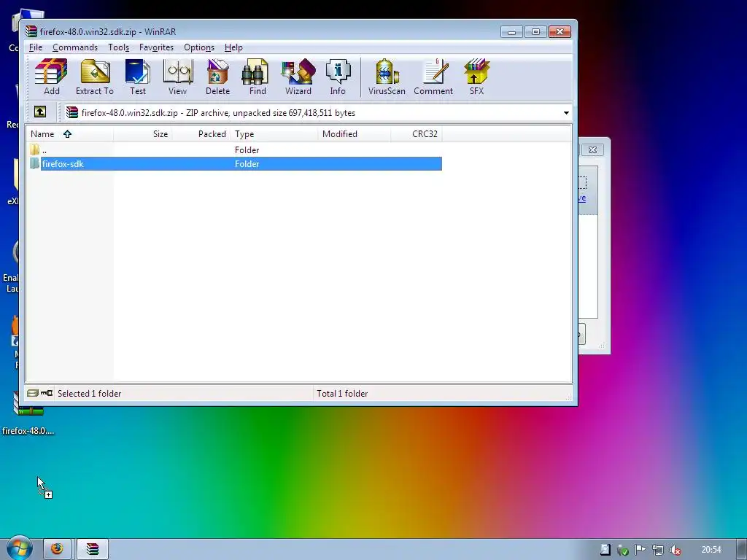Select the parent '..' folder row
The height and width of the screenshot is (560, 747).
[236, 150]
